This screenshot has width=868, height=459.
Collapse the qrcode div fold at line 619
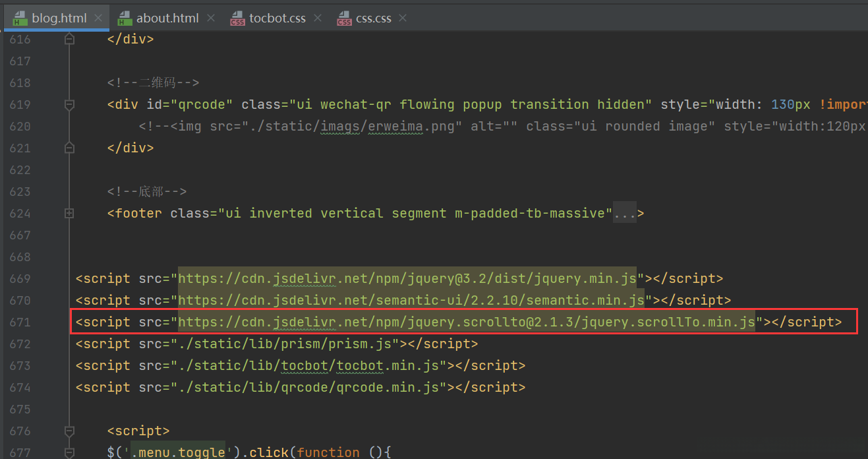(x=69, y=104)
